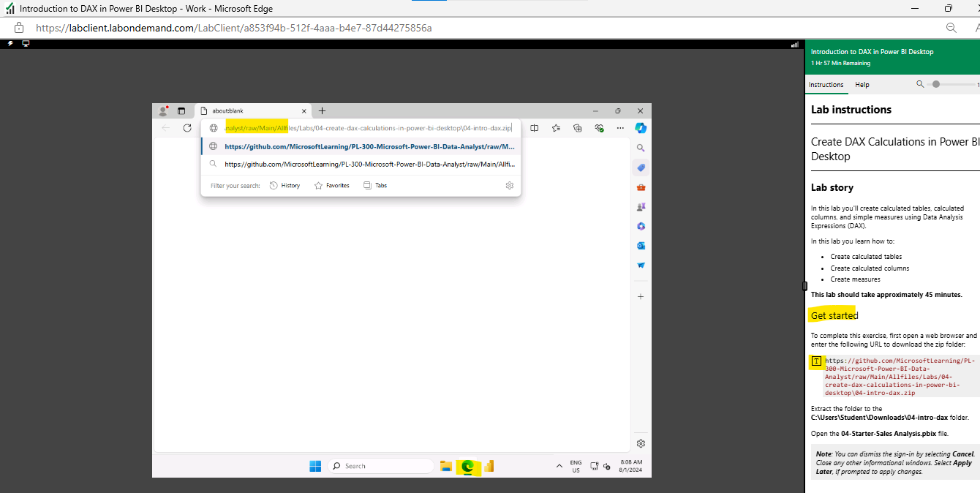The image size is (980, 493).
Task: Add the page to favorites
Action: (x=556, y=127)
